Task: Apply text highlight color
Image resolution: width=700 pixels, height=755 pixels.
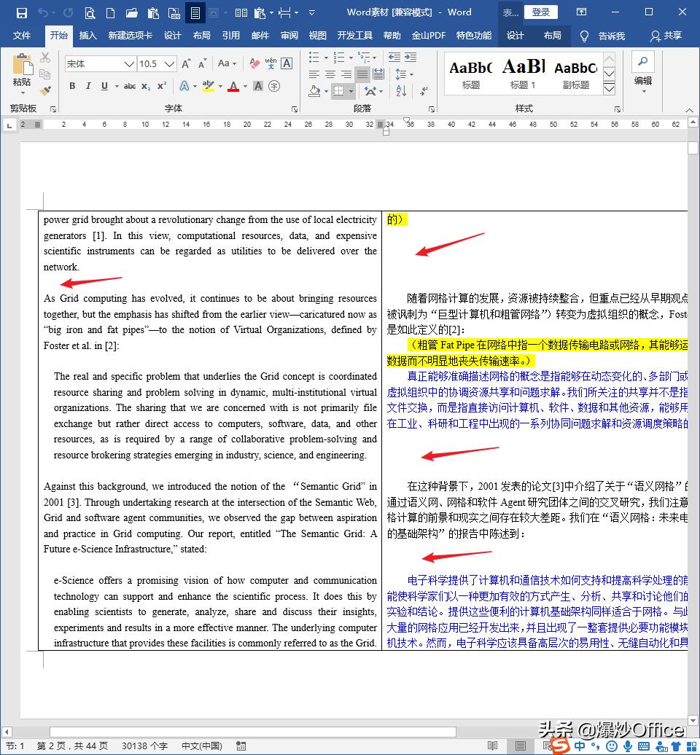Action: pyautogui.click(x=208, y=86)
